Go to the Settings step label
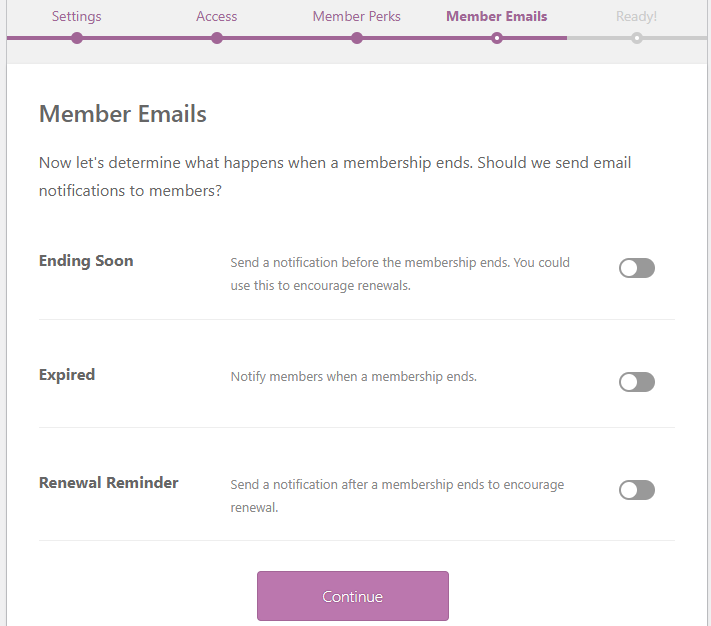Image resolution: width=711 pixels, height=626 pixels. pos(77,16)
